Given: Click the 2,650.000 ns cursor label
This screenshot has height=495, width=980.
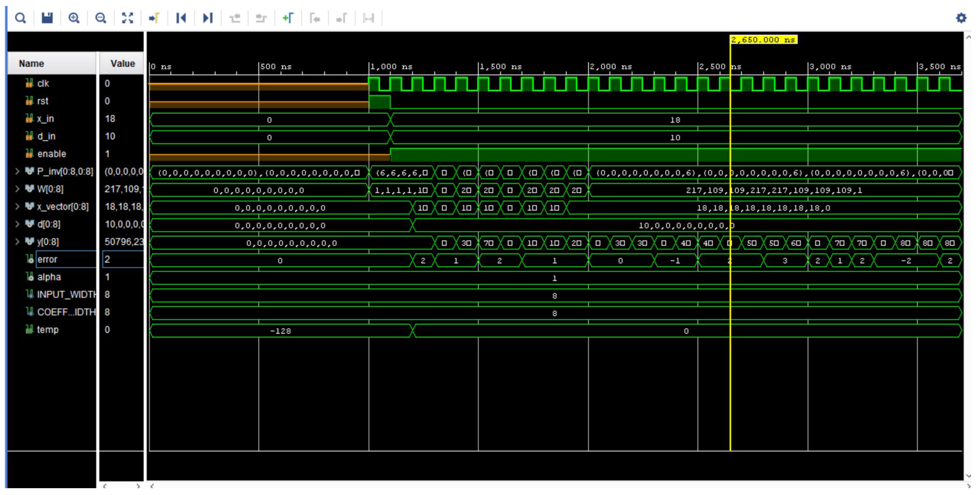Looking at the screenshot, I should [x=763, y=40].
